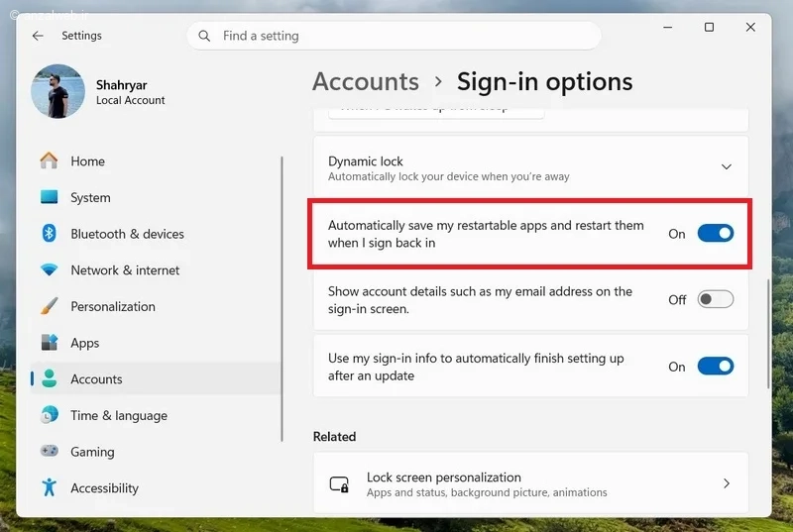
Task: Open Bluetooth & devices settings
Action: point(155,234)
